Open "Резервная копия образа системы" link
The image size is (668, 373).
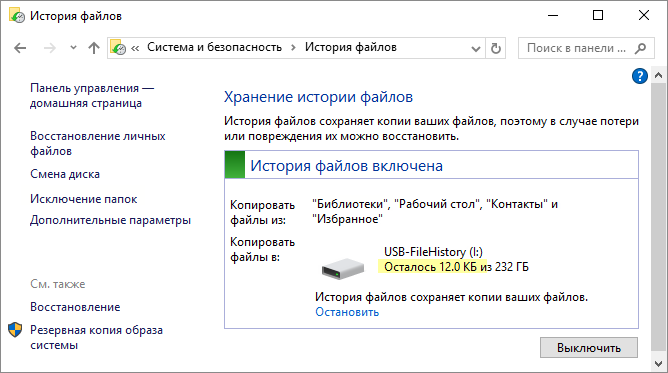click(x=96, y=337)
